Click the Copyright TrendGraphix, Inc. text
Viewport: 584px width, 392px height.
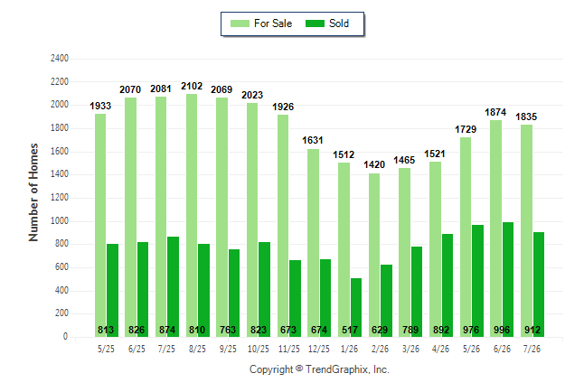click(x=319, y=369)
